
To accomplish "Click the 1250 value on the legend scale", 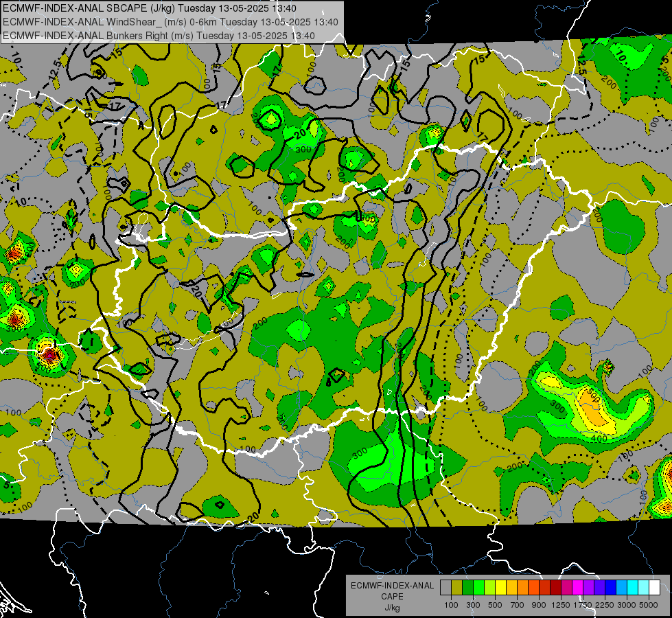I will (x=561, y=605).
